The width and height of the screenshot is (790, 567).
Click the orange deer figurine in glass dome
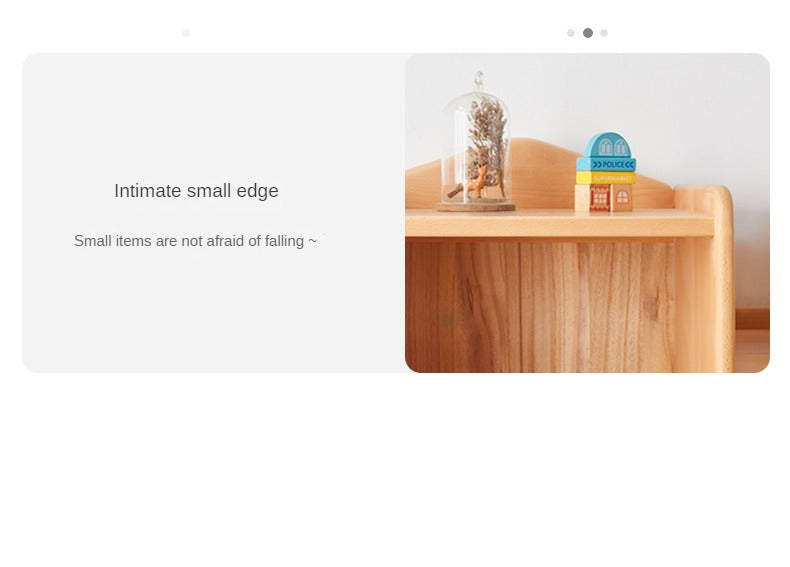pos(476,182)
